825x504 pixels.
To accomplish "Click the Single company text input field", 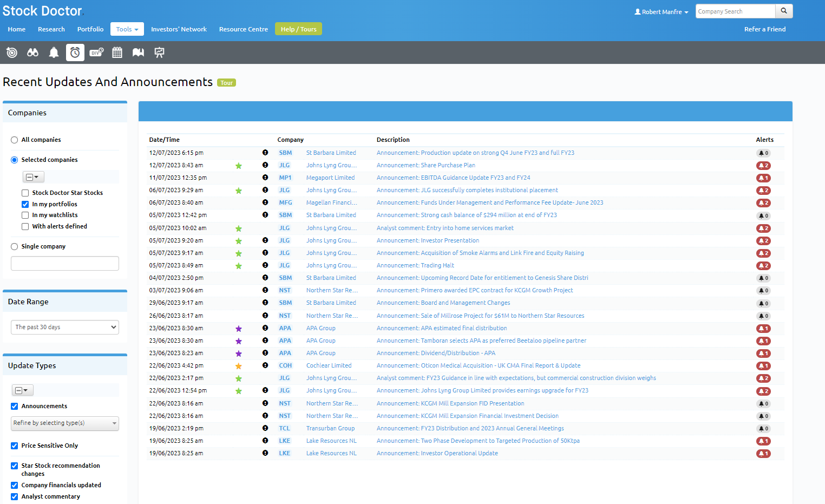I will pyautogui.click(x=65, y=264).
